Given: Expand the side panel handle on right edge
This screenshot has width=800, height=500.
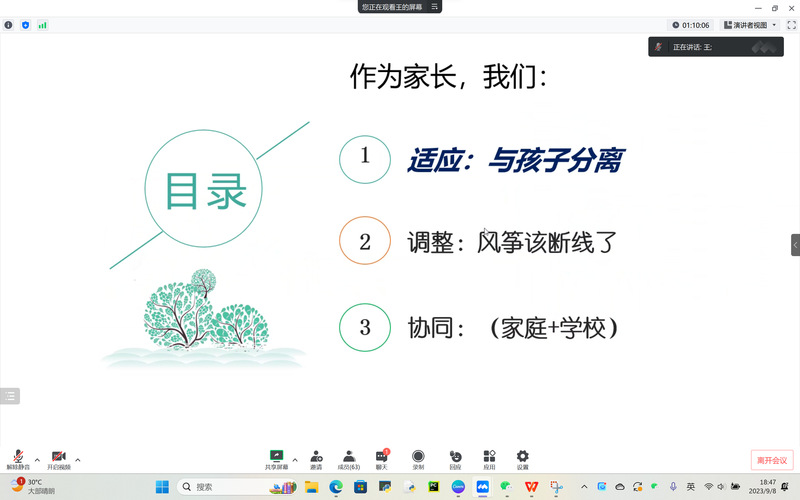Looking at the screenshot, I should pos(795,244).
